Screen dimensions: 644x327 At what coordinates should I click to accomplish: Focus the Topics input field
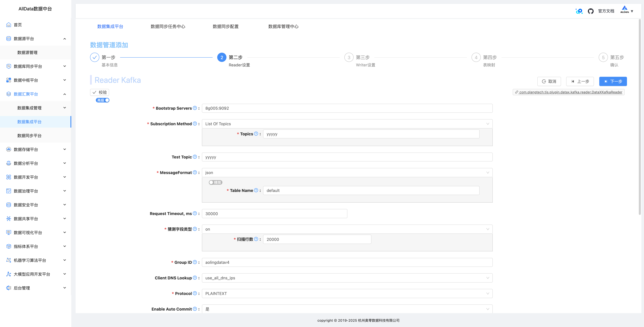pyautogui.click(x=371, y=134)
